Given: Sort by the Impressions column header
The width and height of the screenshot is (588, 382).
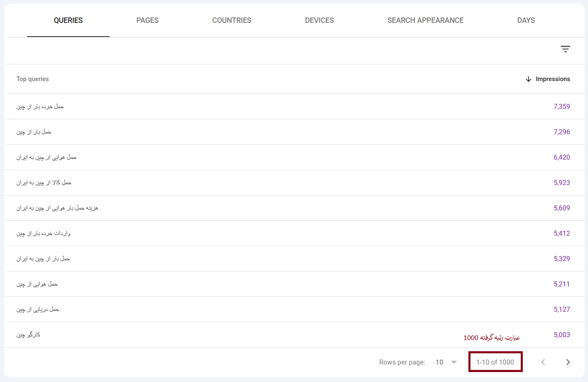Looking at the screenshot, I should (553, 79).
